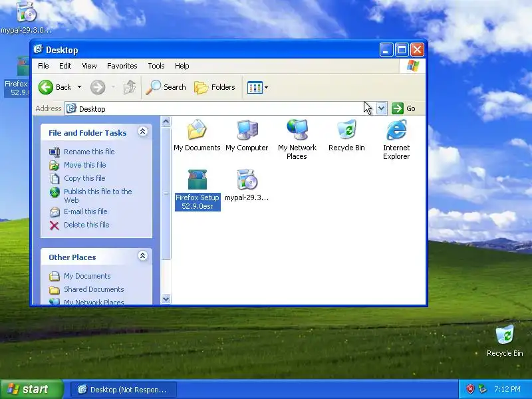Click the red Delete X icon
This screenshot has width=532, height=399.
coord(55,225)
